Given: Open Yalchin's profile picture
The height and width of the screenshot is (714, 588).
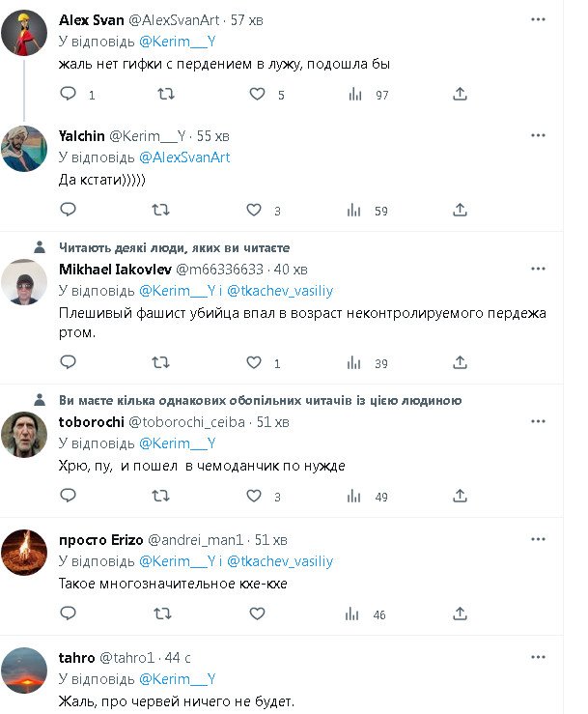Looking at the screenshot, I should (24, 149).
